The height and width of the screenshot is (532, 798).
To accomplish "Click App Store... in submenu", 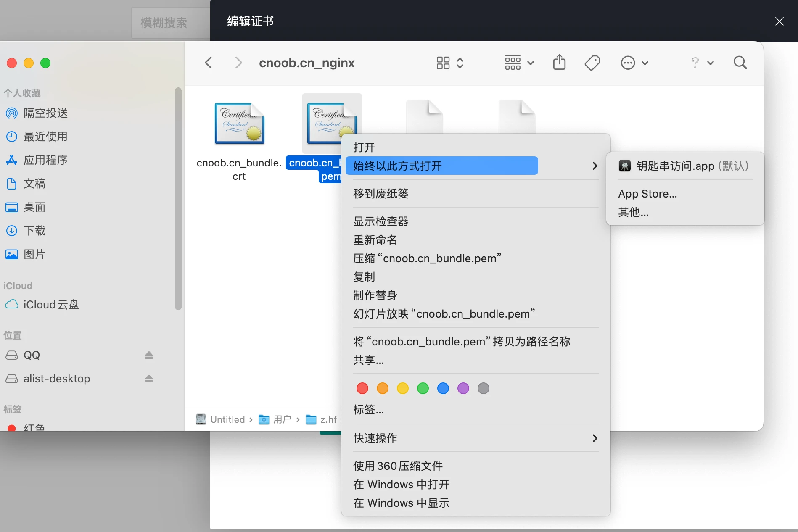I will (x=647, y=194).
